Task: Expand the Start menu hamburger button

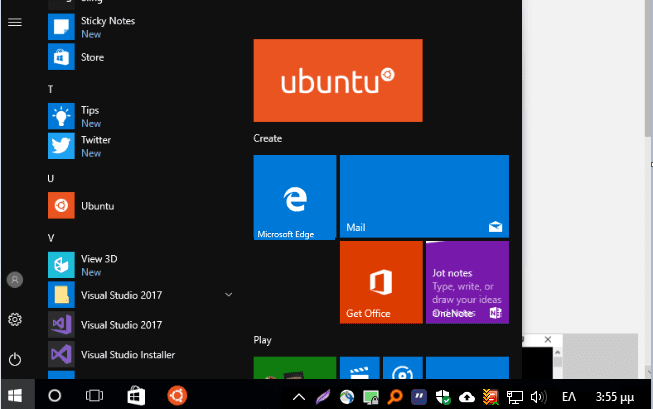Action: coord(15,22)
